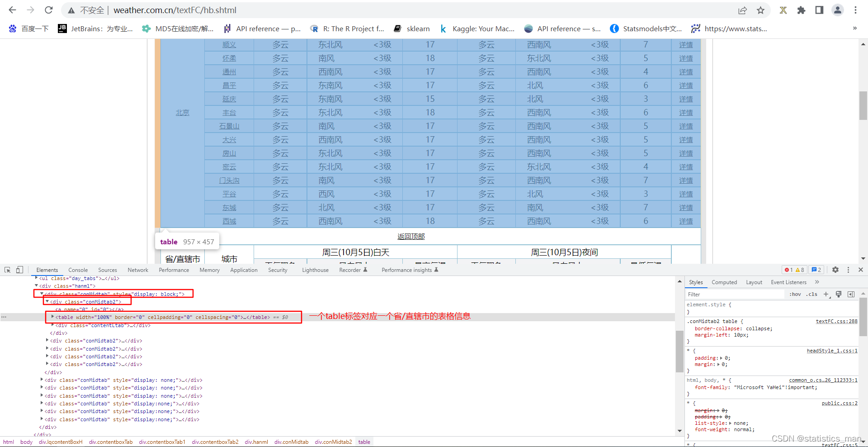Image resolution: width=868 pixels, height=447 pixels.
Task: Open the Layout tab in the sidebar
Action: pos(754,282)
